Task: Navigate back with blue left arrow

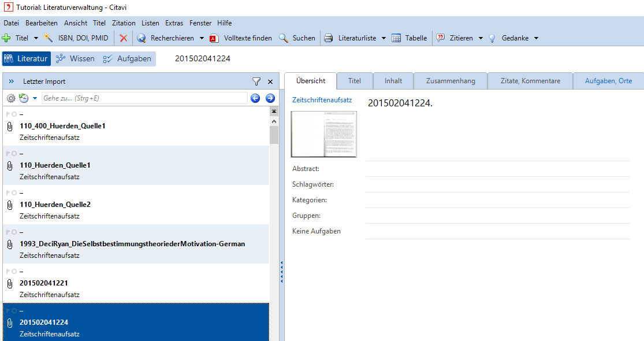Action: 255,98
